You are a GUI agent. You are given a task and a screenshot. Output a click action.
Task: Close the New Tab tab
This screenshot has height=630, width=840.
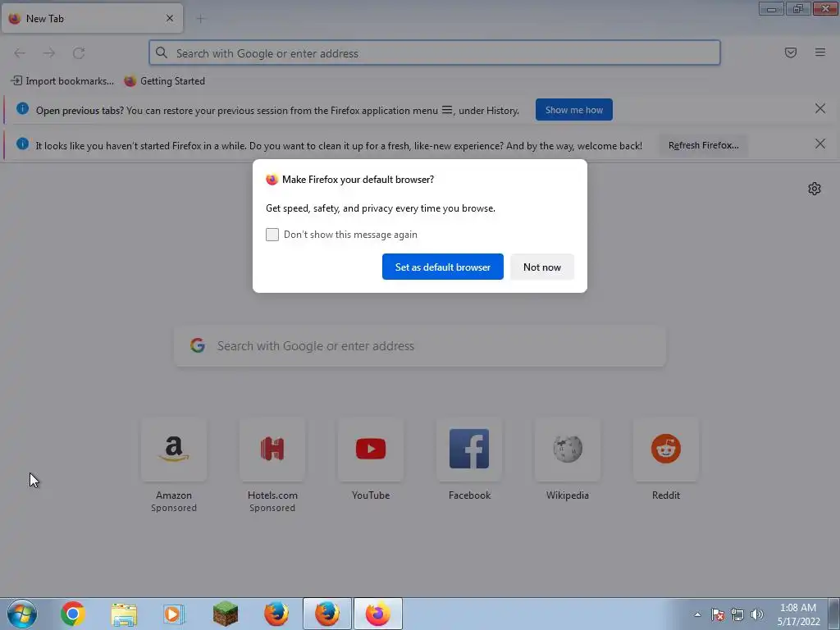[x=170, y=18]
